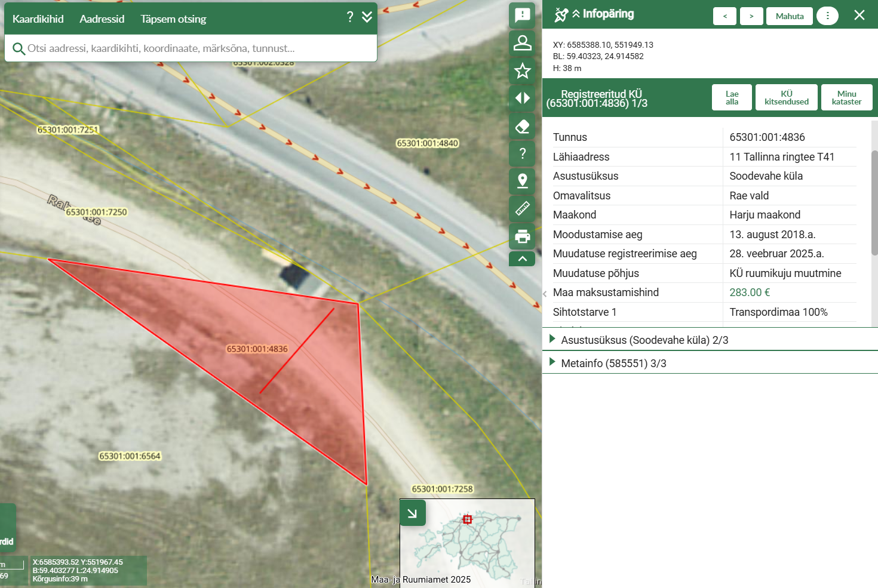Collapse the Infopäring panel header

[576, 14]
